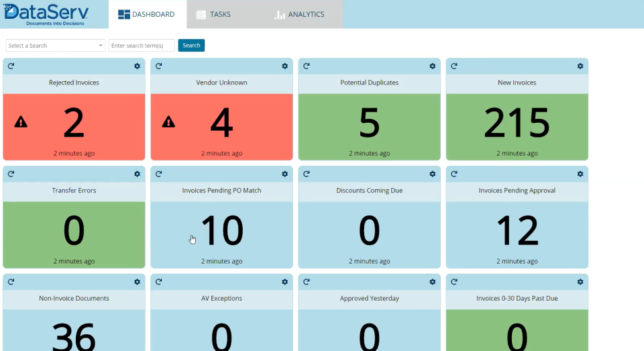The height and width of the screenshot is (351, 644).
Task: Click the New Invoices title
Action: click(x=517, y=83)
